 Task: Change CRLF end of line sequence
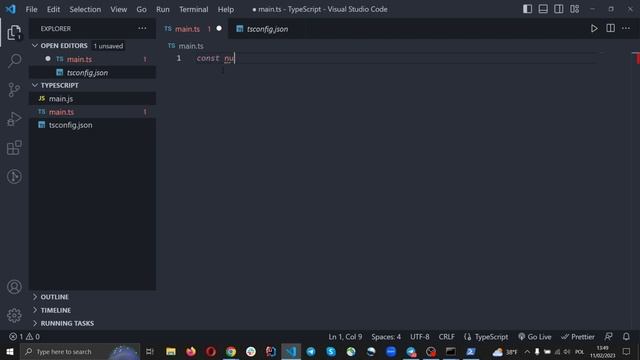pyautogui.click(x=447, y=337)
